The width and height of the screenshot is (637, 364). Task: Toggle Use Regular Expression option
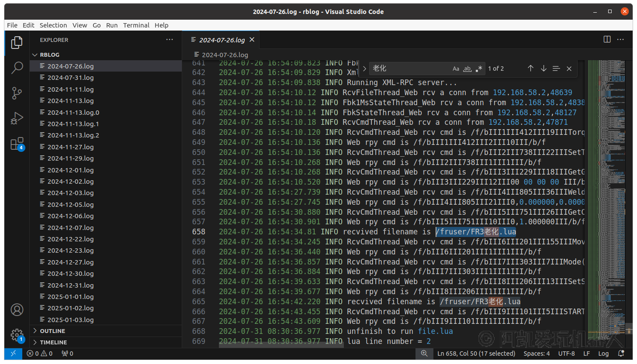(479, 69)
